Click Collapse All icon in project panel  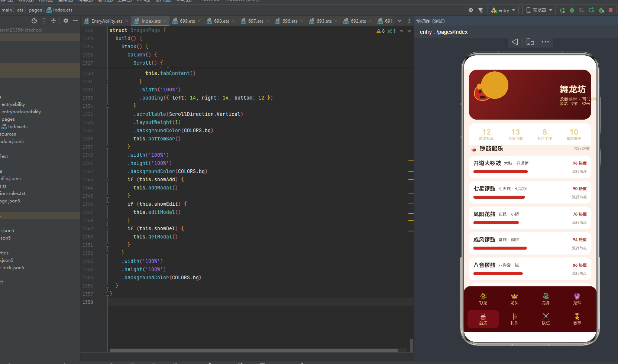[x=54, y=21]
